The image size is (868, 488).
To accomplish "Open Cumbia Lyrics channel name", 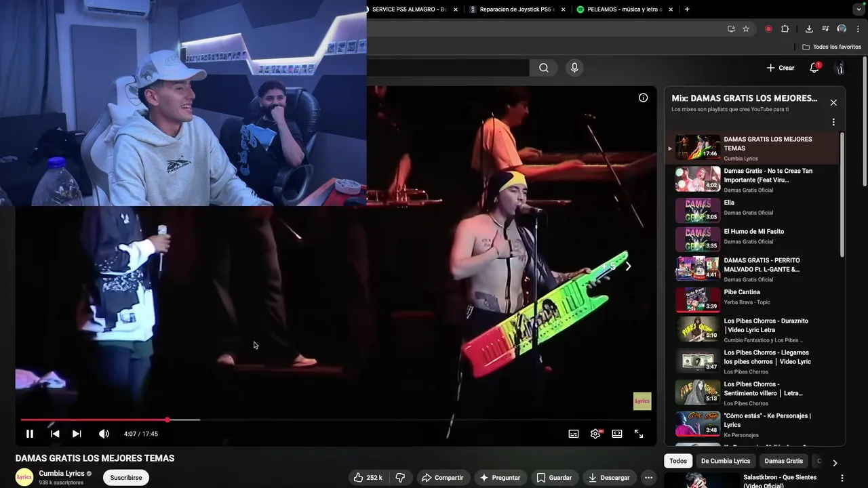I will pyautogui.click(x=62, y=473).
